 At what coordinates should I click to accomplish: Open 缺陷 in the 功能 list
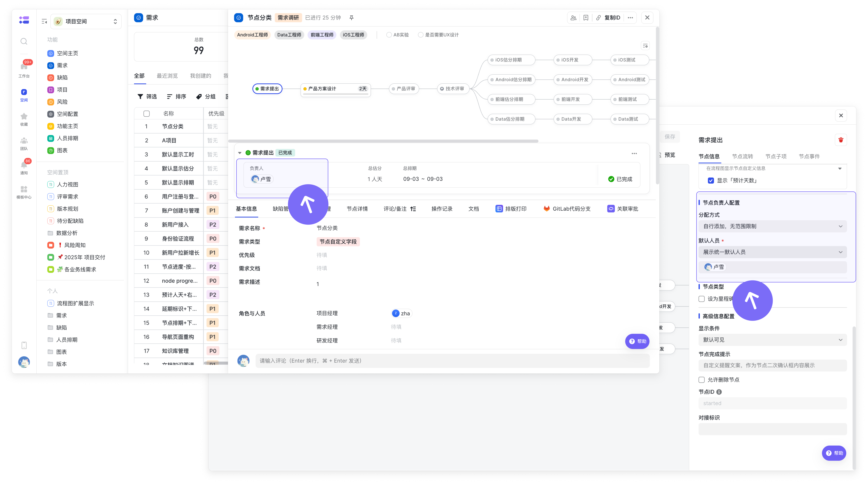coord(62,78)
